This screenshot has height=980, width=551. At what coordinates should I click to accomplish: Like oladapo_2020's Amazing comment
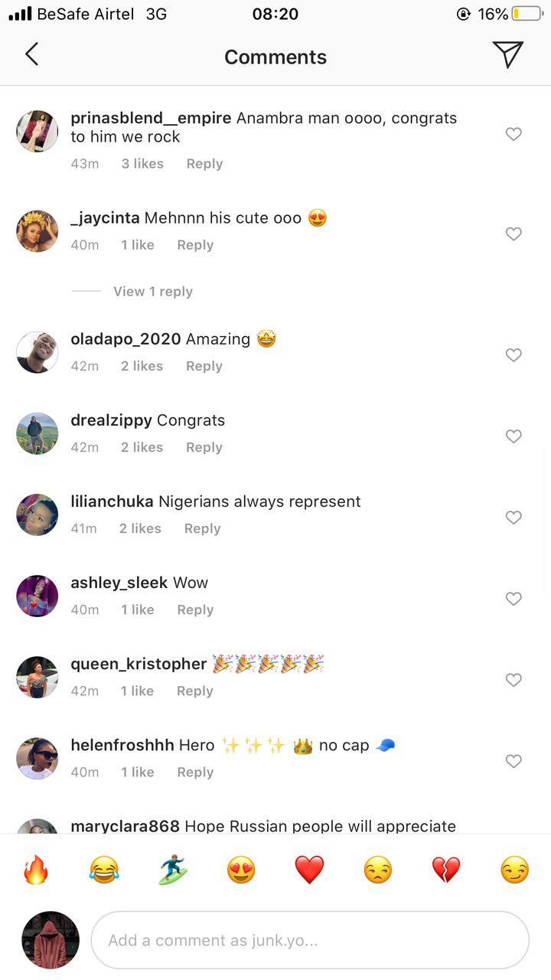click(514, 355)
